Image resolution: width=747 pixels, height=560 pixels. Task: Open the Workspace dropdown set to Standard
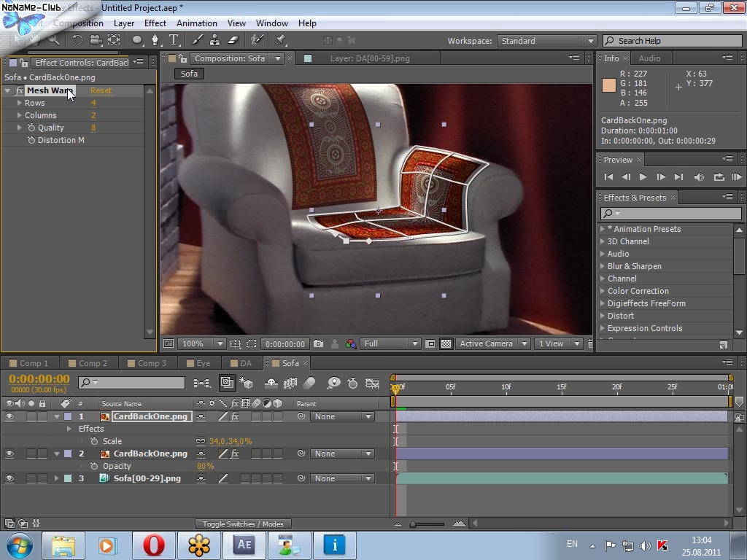546,41
